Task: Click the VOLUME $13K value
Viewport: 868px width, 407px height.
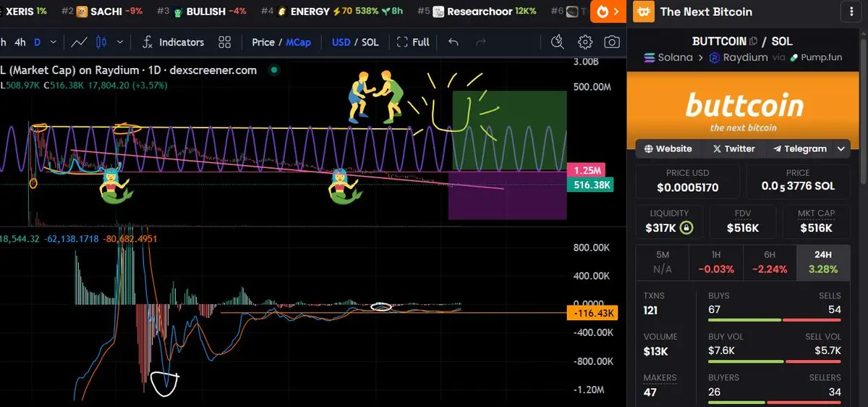Action: point(657,352)
